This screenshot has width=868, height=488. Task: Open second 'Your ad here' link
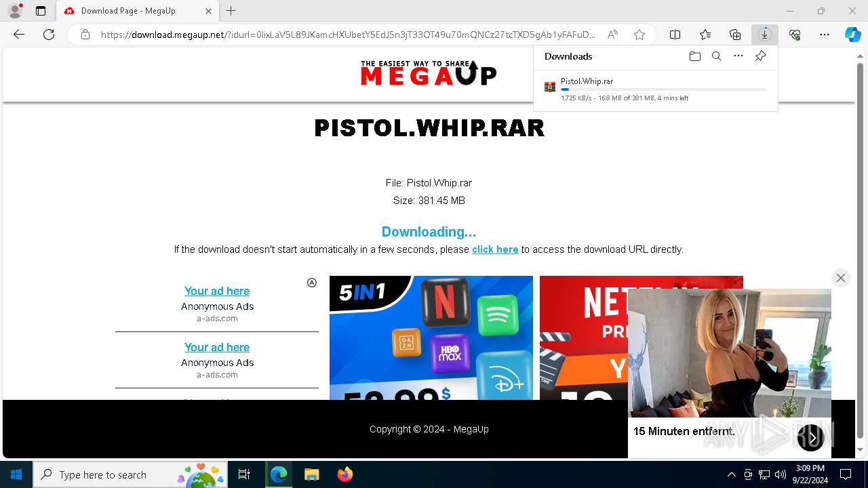217,347
